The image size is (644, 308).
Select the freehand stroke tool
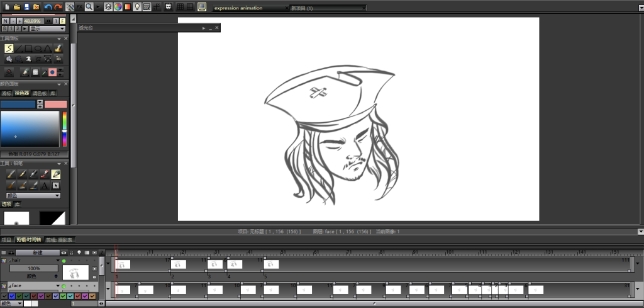[x=9, y=48]
